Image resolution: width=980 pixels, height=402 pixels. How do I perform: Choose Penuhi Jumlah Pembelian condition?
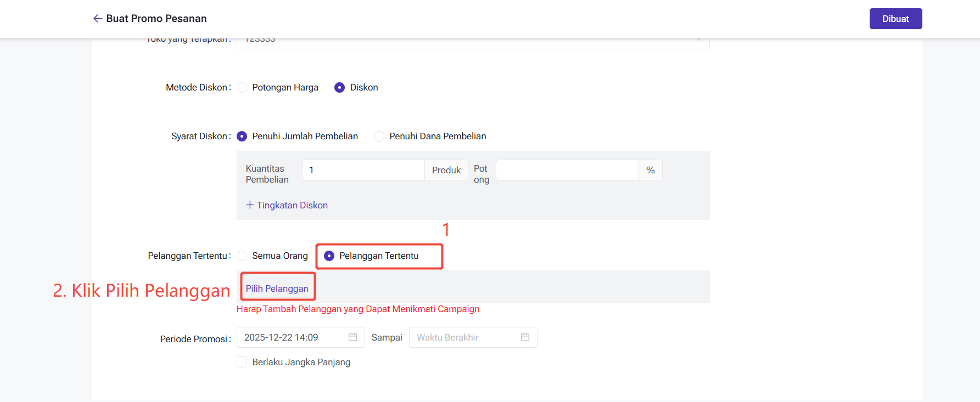click(242, 137)
